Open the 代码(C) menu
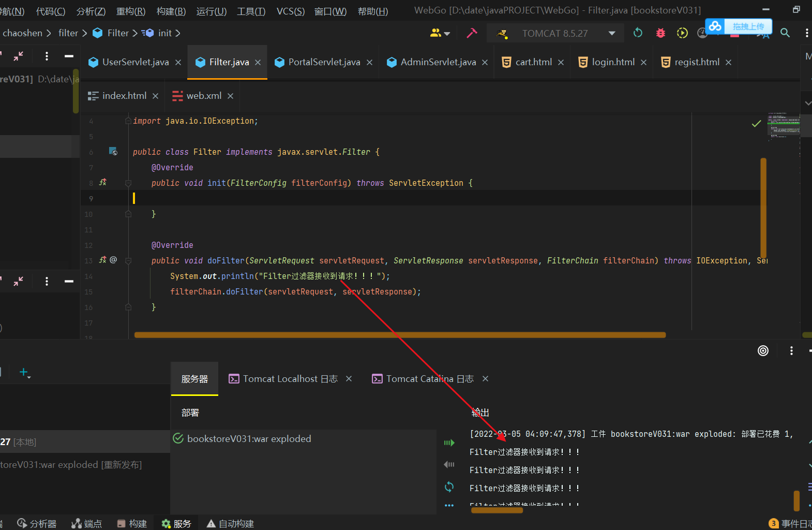Image resolution: width=812 pixels, height=530 pixels. (51, 11)
